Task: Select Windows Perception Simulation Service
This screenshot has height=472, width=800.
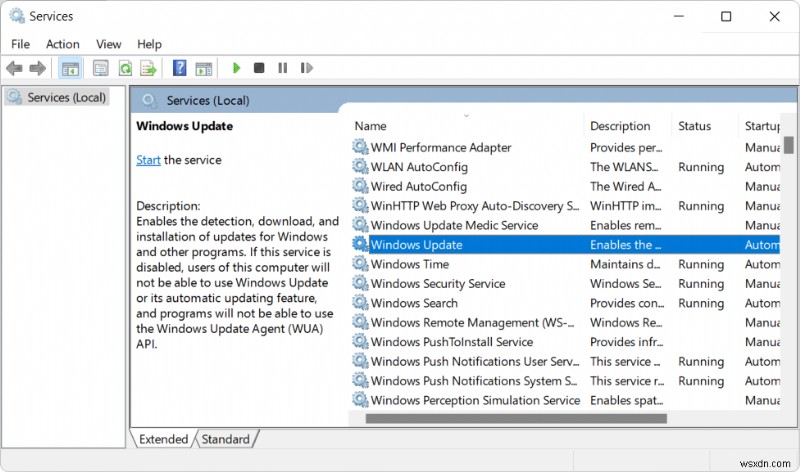Action: tap(475, 400)
